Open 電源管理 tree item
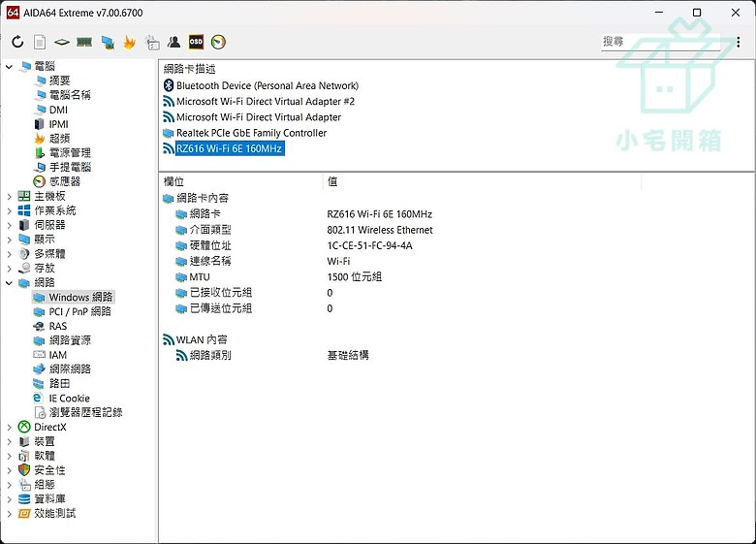This screenshot has width=756, height=544. [70, 153]
